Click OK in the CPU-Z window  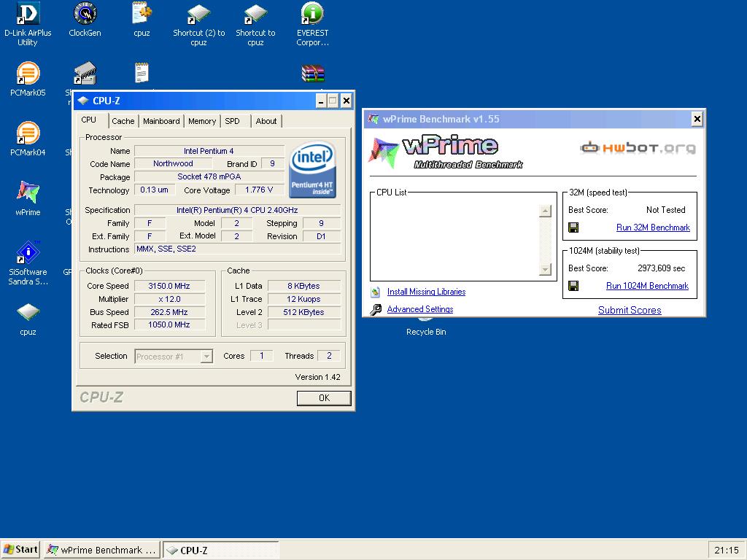pos(324,398)
